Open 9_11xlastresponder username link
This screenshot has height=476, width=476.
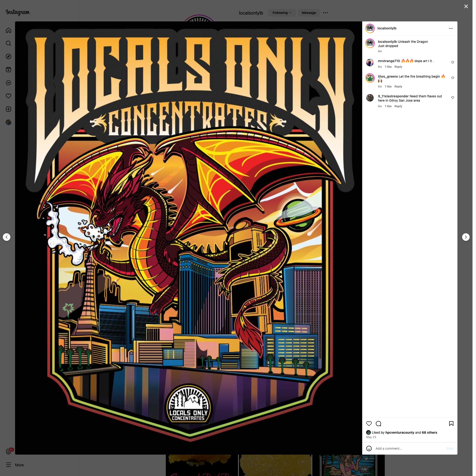(393, 96)
